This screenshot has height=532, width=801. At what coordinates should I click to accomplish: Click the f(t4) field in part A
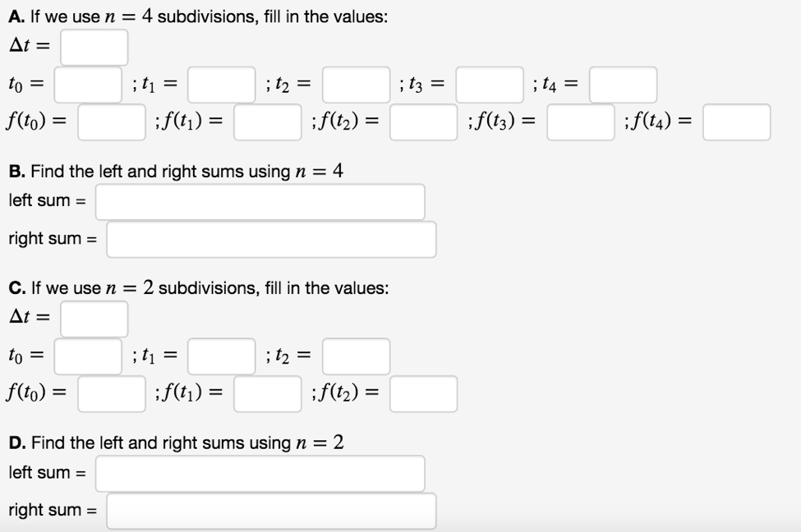click(x=736, y=122)
